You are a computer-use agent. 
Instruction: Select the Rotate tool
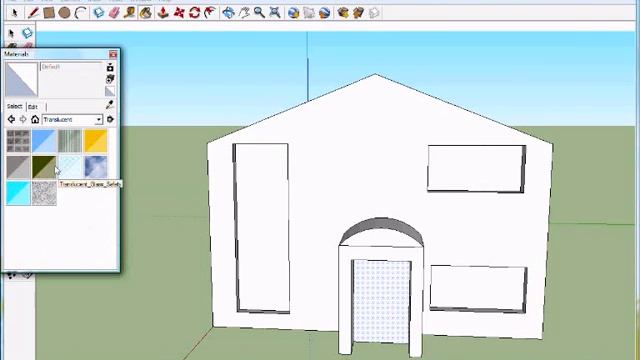click(x=194, y=13)
